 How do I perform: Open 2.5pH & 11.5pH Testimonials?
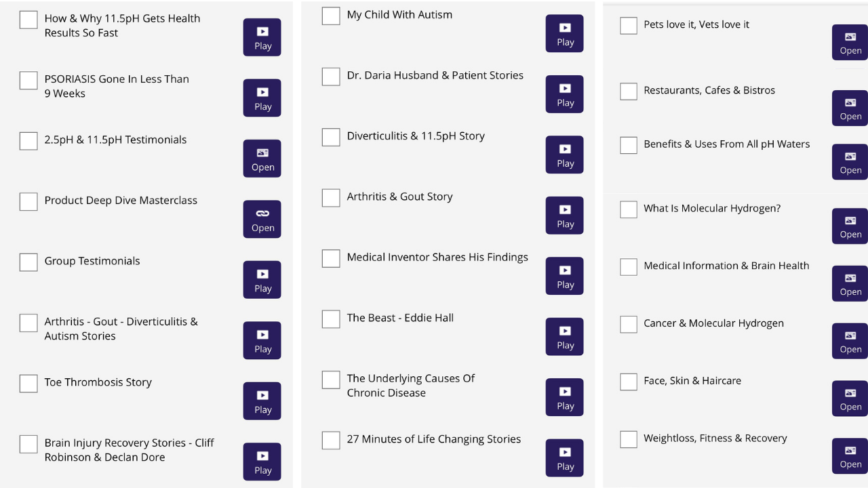click(x=262, y=159)
